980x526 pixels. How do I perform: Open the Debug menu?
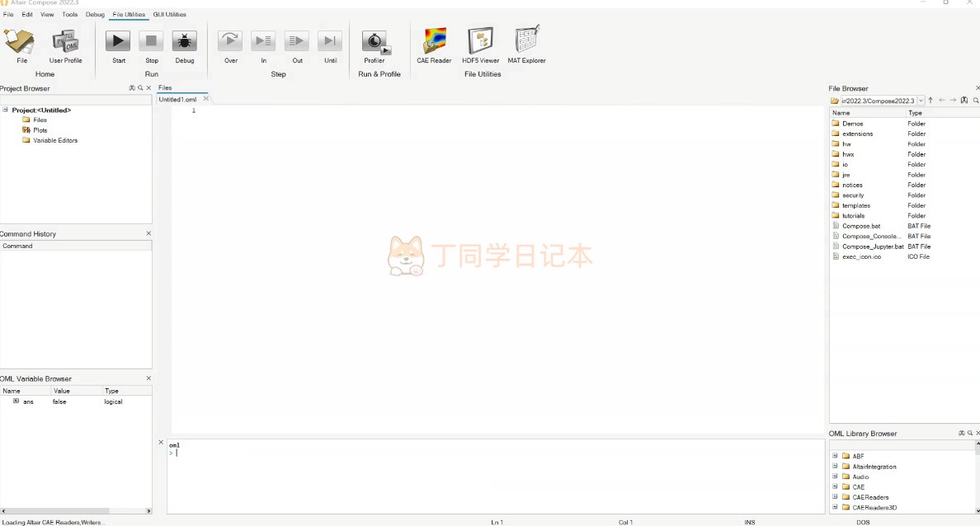[95, 14]
